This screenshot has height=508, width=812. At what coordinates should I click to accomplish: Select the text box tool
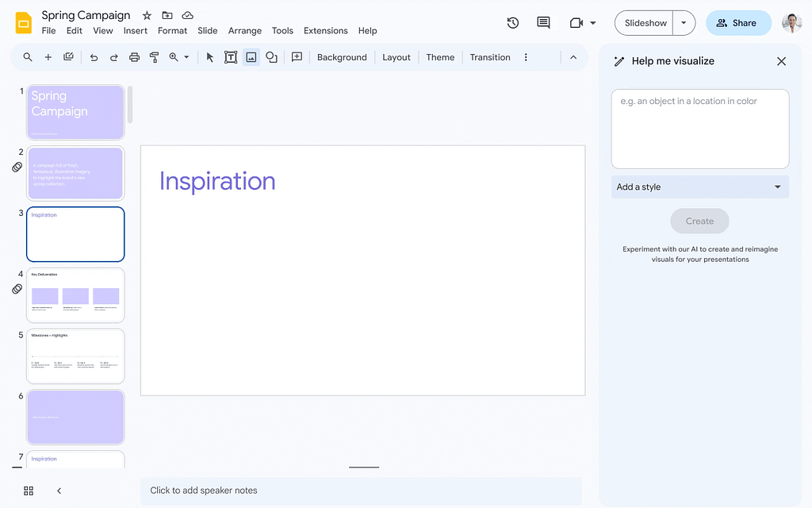[231, 57]
